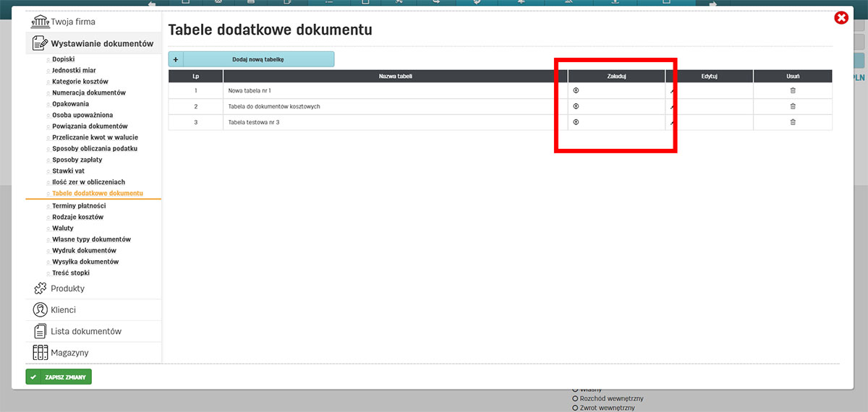868x412 pixels.
Task: Delete Tabela testowa nr 3 trash icon
Action: [793, 122]
